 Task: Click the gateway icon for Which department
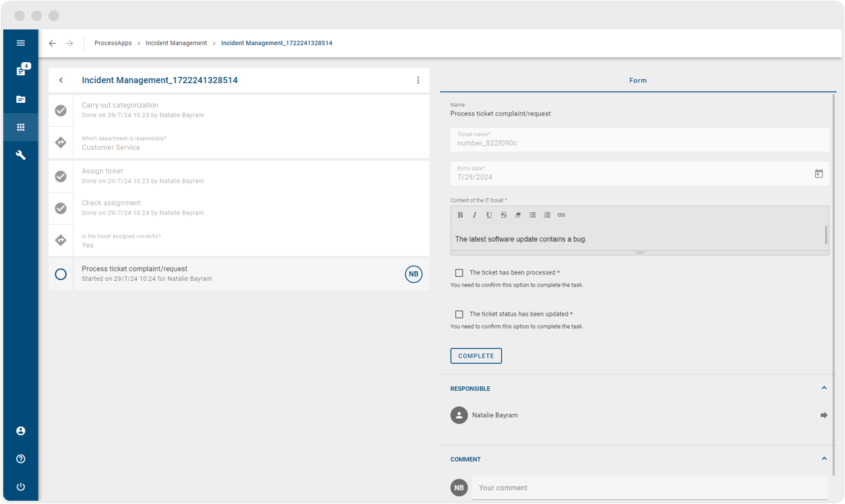[x=61, y=142]
